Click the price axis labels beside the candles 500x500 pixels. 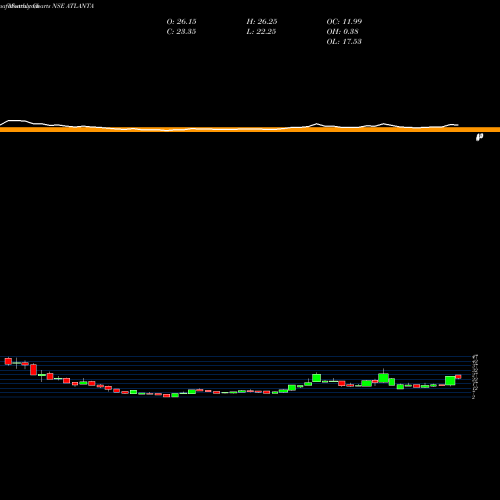[x=475, y=376]
